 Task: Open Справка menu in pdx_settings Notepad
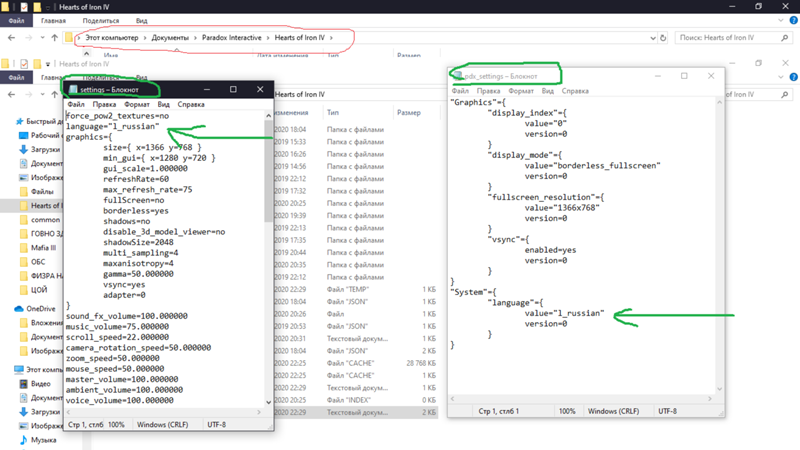[x=575, y=91]
